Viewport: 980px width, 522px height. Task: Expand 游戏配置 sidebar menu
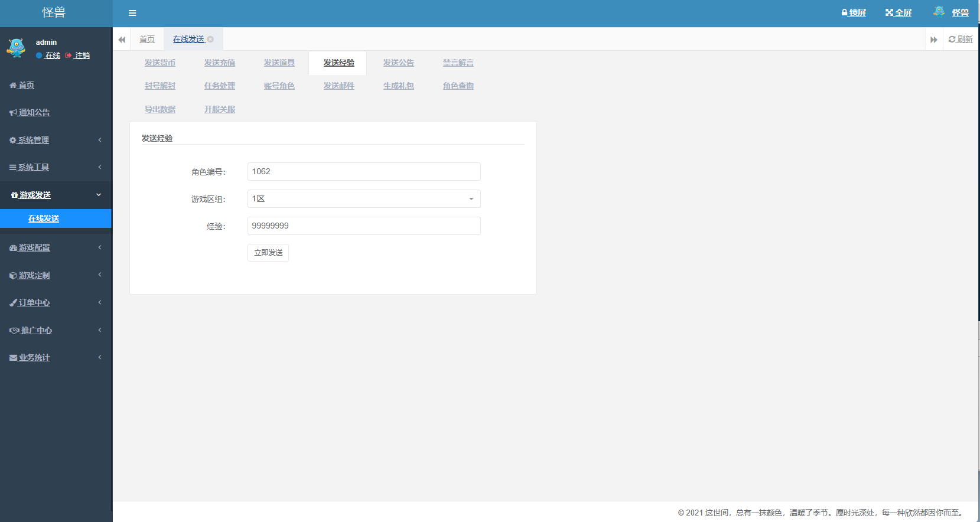tap(56, 248)
